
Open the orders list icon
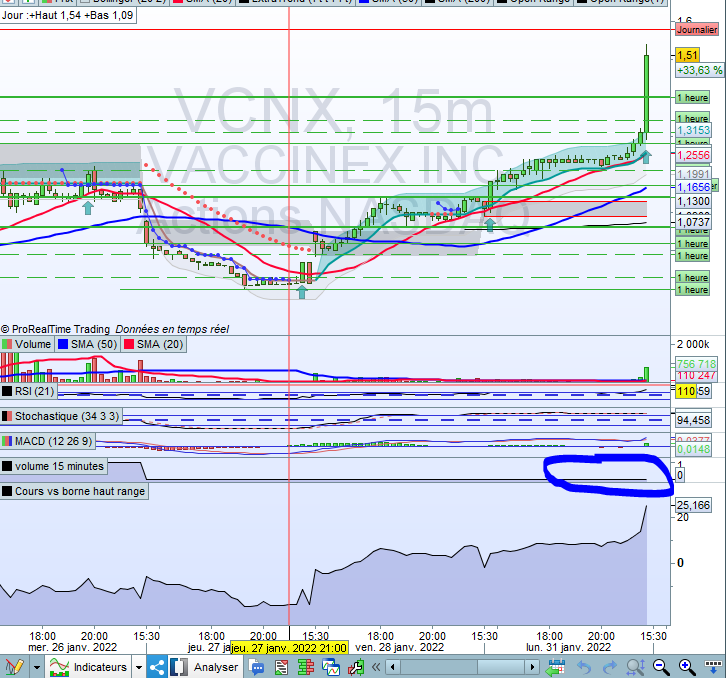[281, 667]
